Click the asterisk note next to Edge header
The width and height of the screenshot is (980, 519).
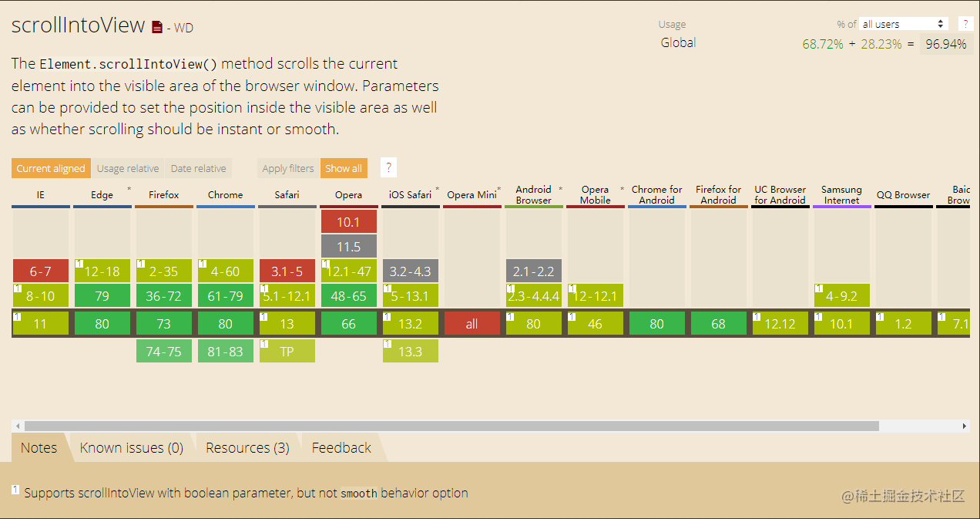129,190
